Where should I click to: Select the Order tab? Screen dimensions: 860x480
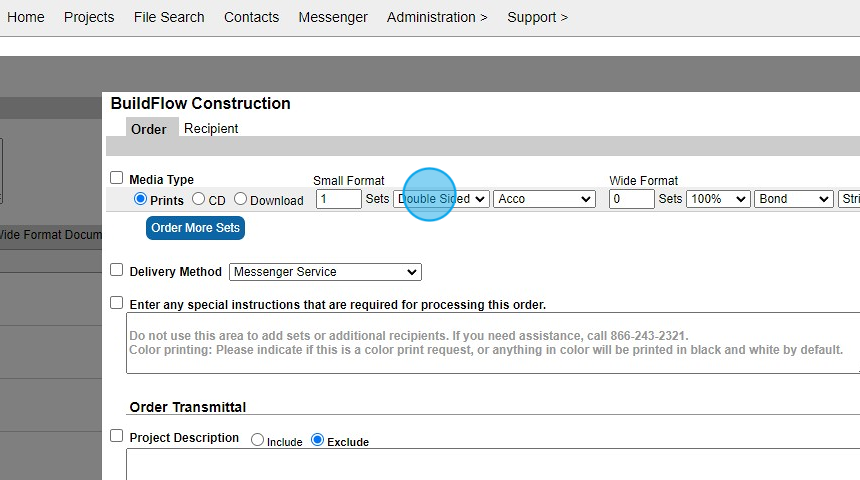click(x=149, y=129)
